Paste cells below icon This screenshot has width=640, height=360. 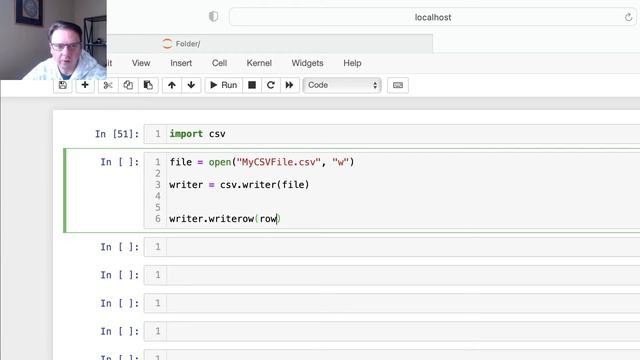tap(148, 85)
